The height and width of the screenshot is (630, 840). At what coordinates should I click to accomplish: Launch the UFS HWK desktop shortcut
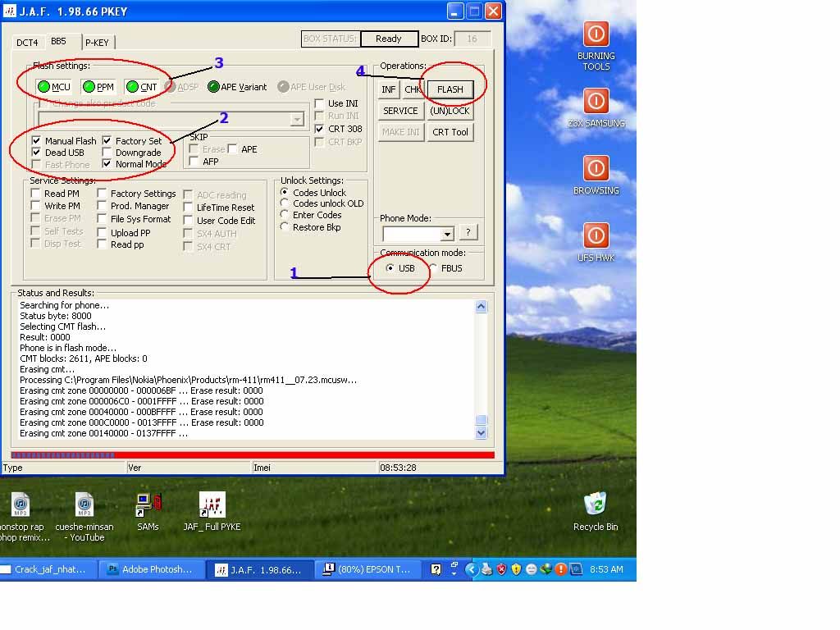(x=596, y=235)
